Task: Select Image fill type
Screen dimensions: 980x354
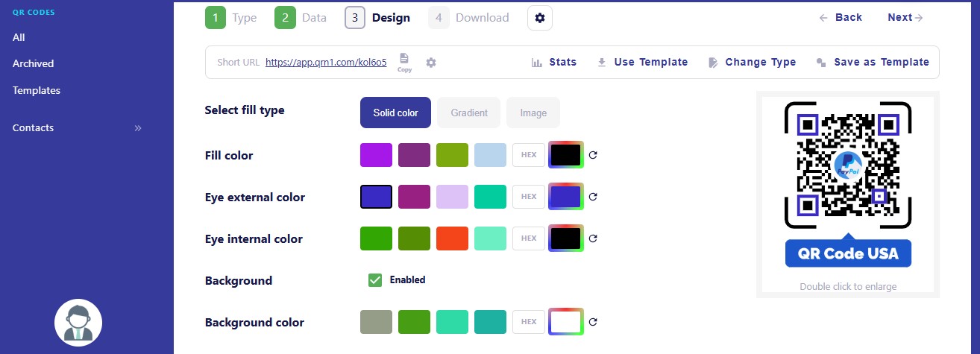Action: pos(533,113)
